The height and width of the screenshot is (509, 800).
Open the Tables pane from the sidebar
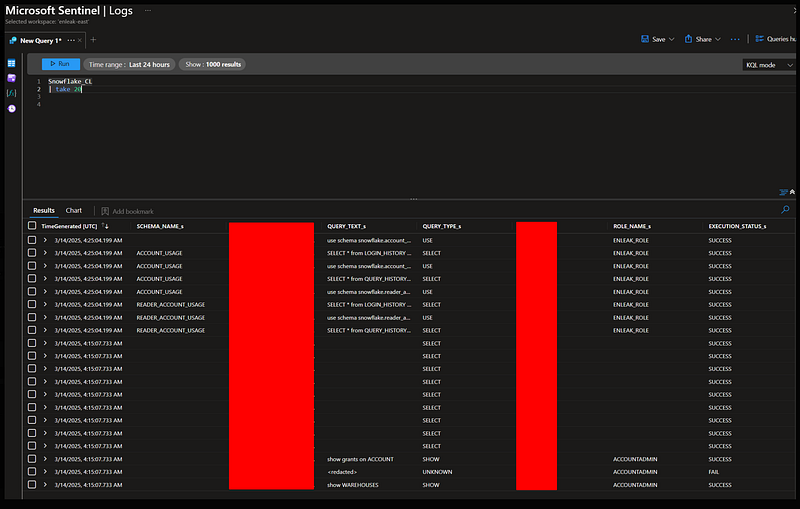tap(11, 63)
